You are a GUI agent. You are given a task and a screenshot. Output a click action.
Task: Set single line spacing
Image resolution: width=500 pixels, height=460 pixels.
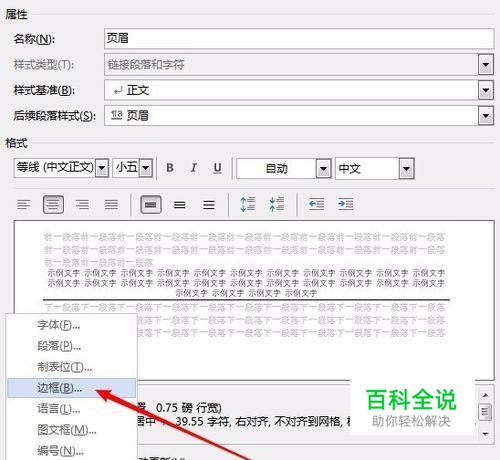pyautogui.click(x=151, y=204)
